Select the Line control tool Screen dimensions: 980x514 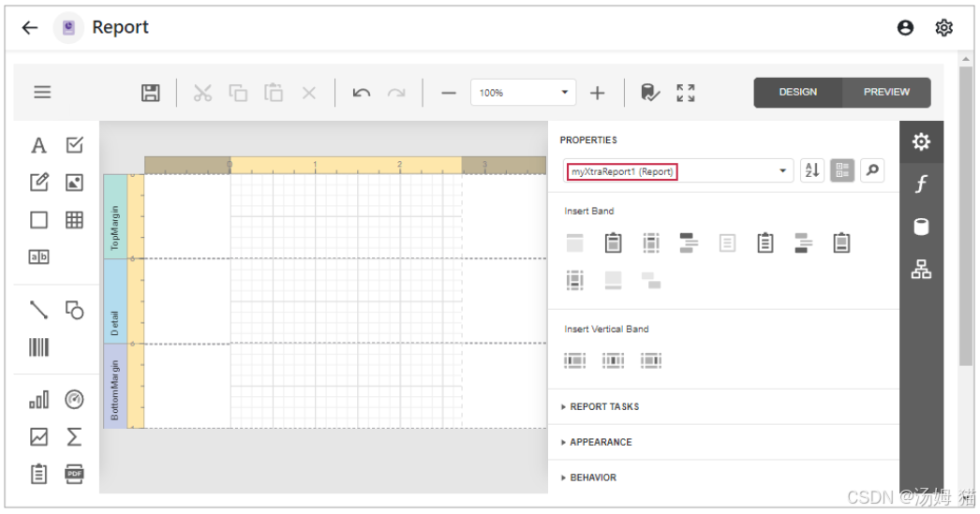(38, 310)
